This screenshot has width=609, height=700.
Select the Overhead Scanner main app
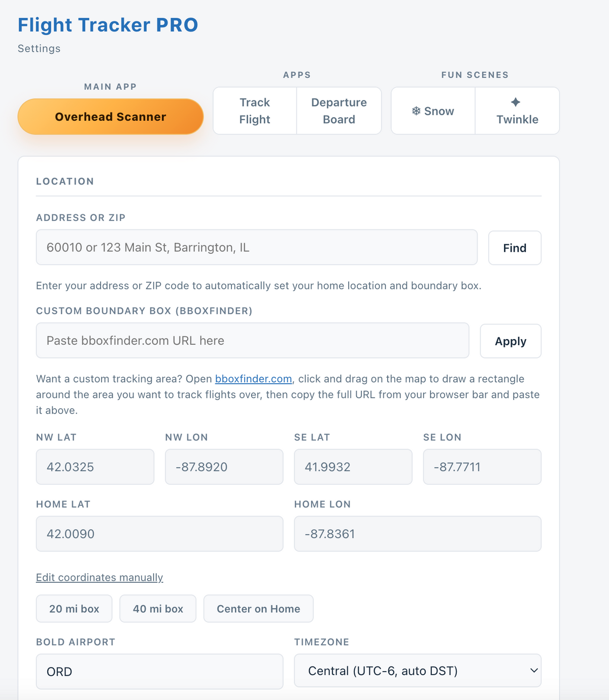click(111, 117)
